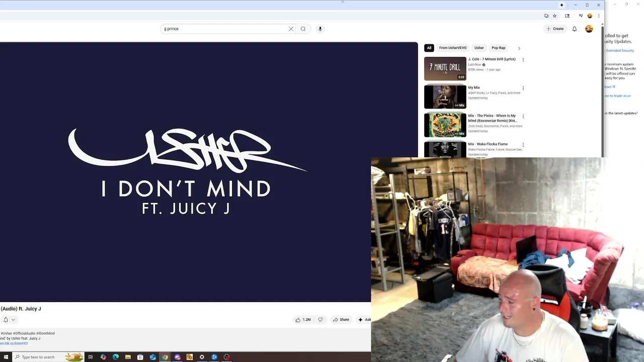Image resolution: width=644 pixels, height=362 pixels.
Task: Click the 'Type here to search' taskbar box
Action: [x=48, y=357]
